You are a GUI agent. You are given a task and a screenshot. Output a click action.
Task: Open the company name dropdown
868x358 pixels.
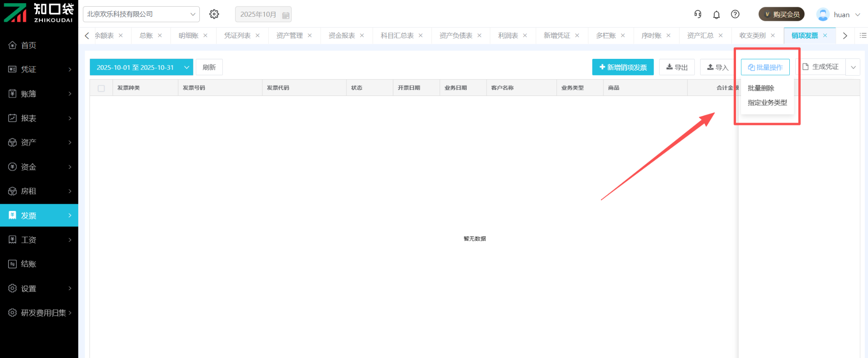(141, 14)
